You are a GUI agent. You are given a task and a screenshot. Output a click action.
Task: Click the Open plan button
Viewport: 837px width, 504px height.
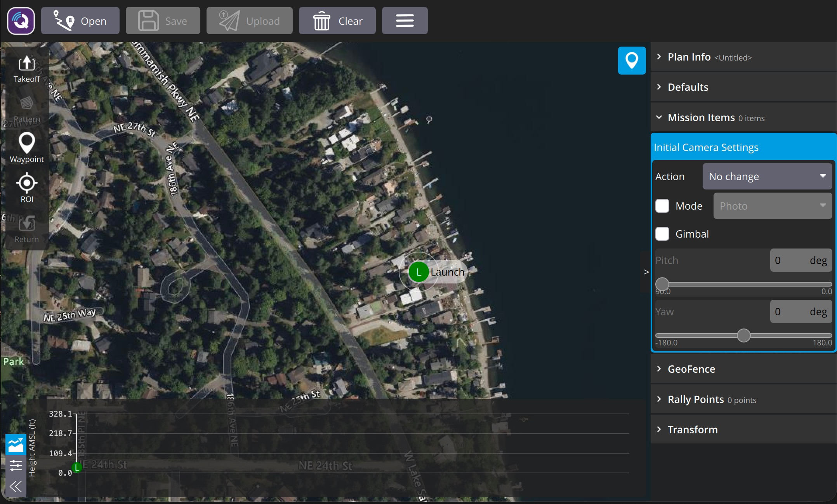80,21
